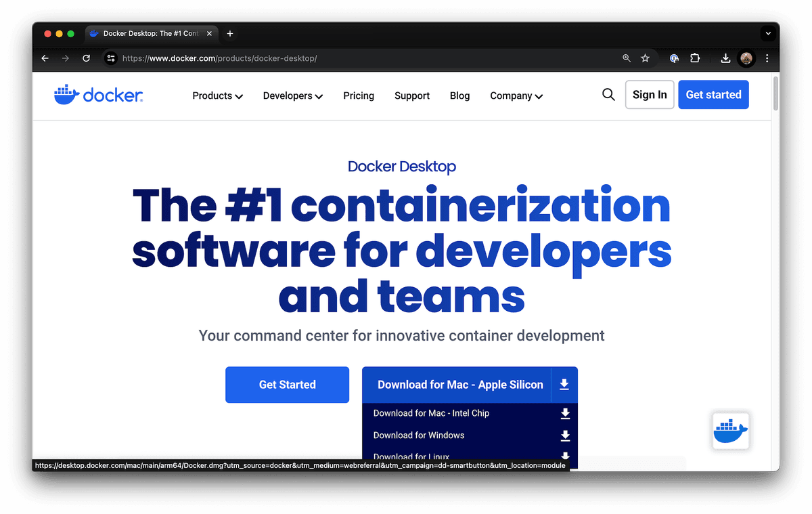Expand the Company menu

point(516,95)
